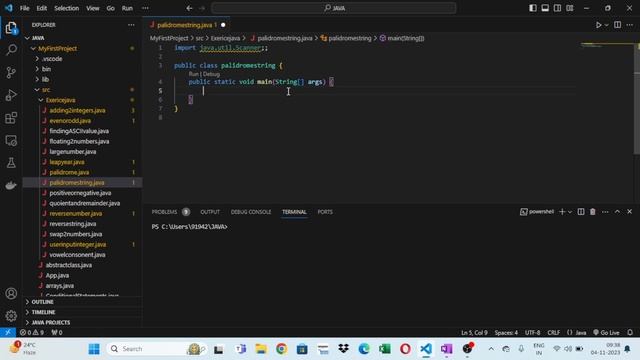Click the command center search box
The height and width of the screenshot is (360, 640).
[x=333, y=8]
